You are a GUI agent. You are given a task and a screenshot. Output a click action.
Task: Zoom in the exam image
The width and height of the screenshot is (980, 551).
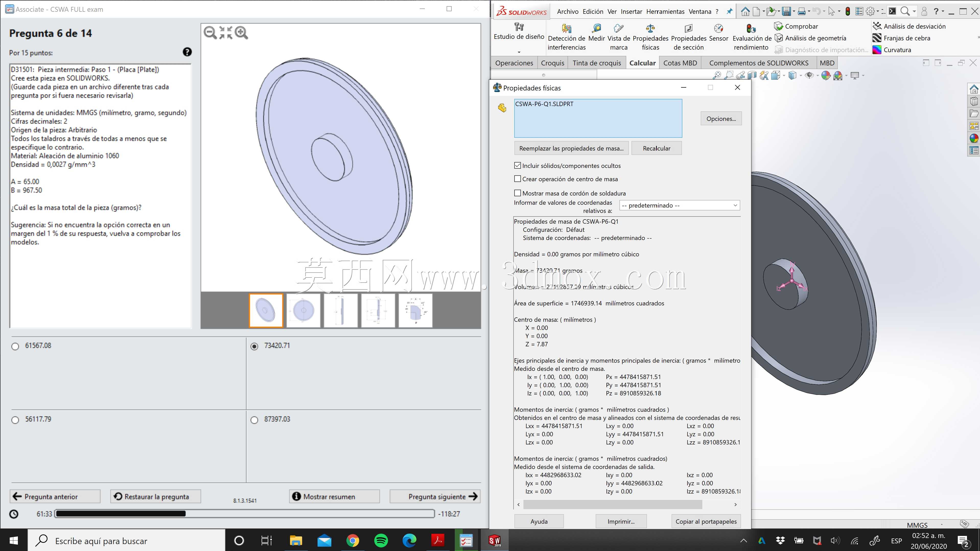[241, 33]
